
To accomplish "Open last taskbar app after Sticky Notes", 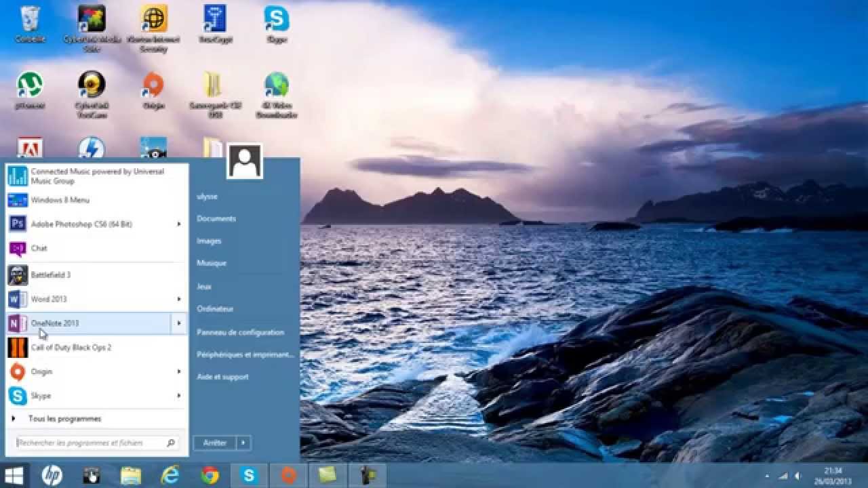I will click(x=368, y=476).
